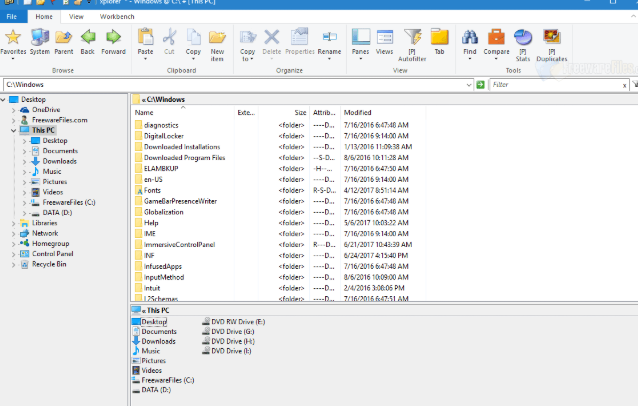Navigate Forward with green arrow

click(114, 37)
